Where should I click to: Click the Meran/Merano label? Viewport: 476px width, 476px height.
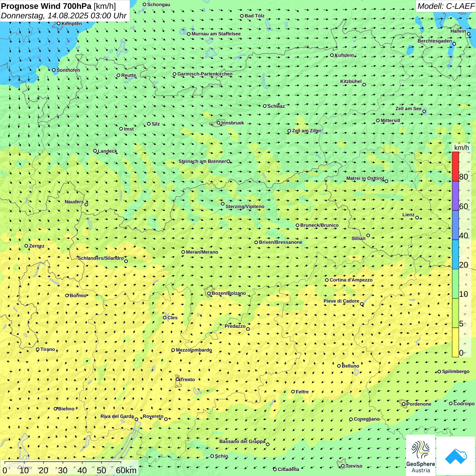coord(202,252)
